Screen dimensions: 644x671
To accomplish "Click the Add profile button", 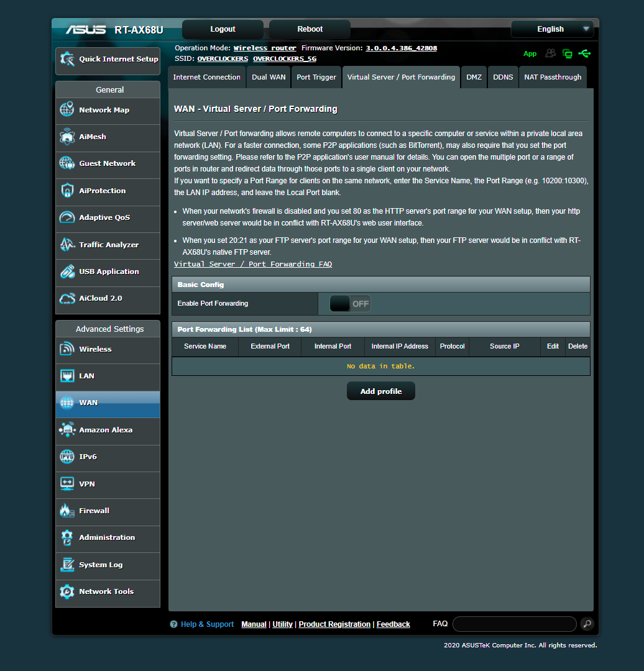I will 380,391.
